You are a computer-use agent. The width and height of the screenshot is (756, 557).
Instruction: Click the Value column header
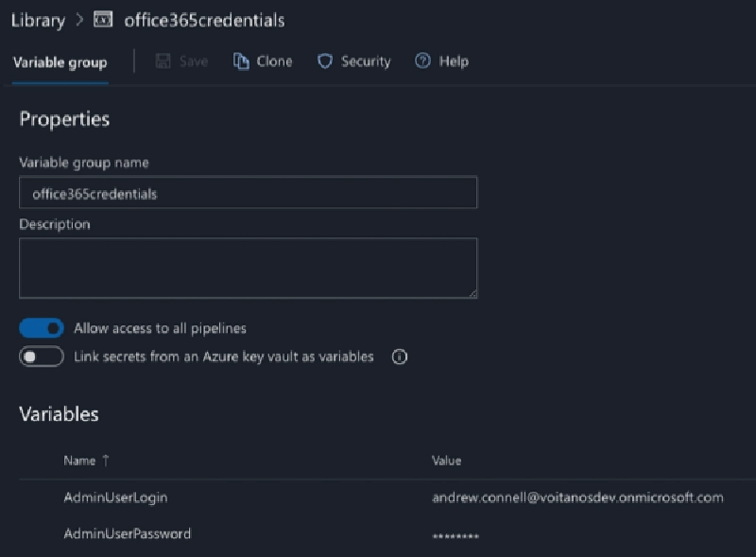(x=446, y=461)
